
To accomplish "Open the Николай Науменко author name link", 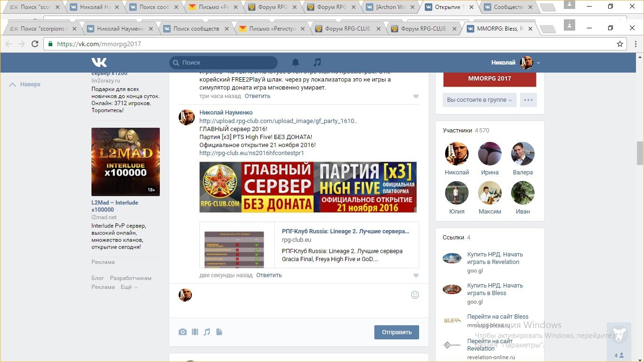I will point(226,113).
